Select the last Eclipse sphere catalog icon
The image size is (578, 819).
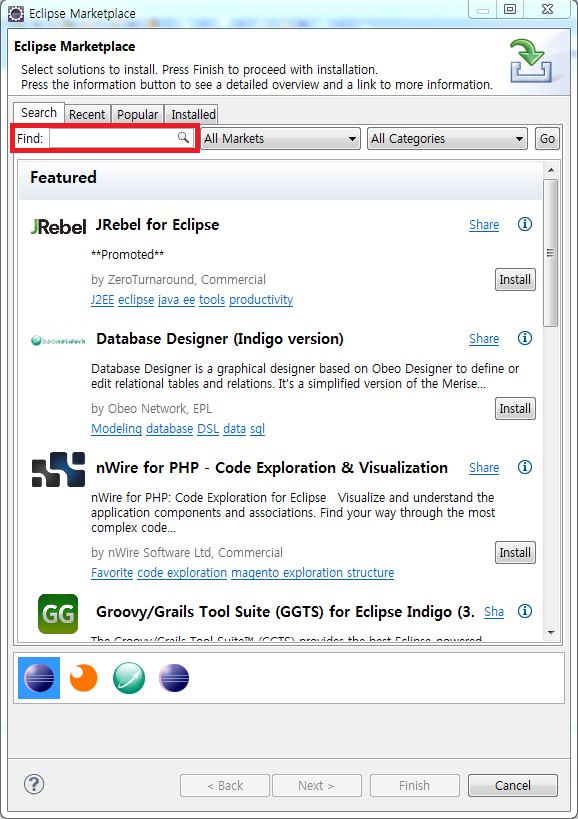[174, 678]
